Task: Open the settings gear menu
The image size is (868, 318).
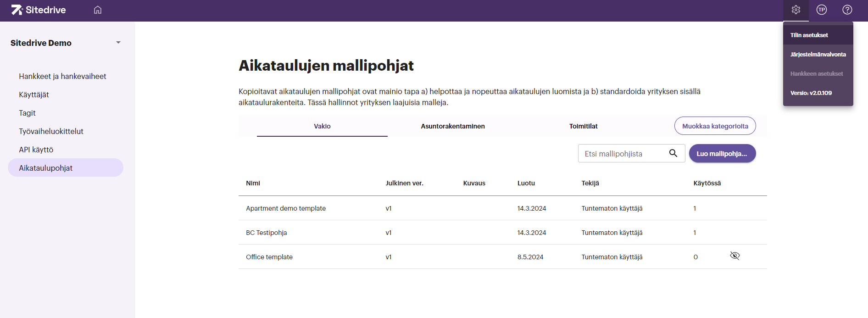Action: tap(796, 10)
